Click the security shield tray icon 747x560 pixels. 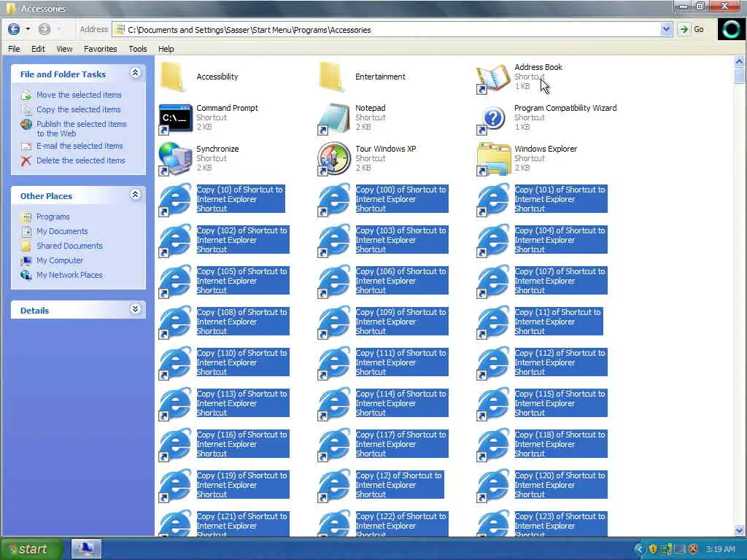(x=653, y=550)
